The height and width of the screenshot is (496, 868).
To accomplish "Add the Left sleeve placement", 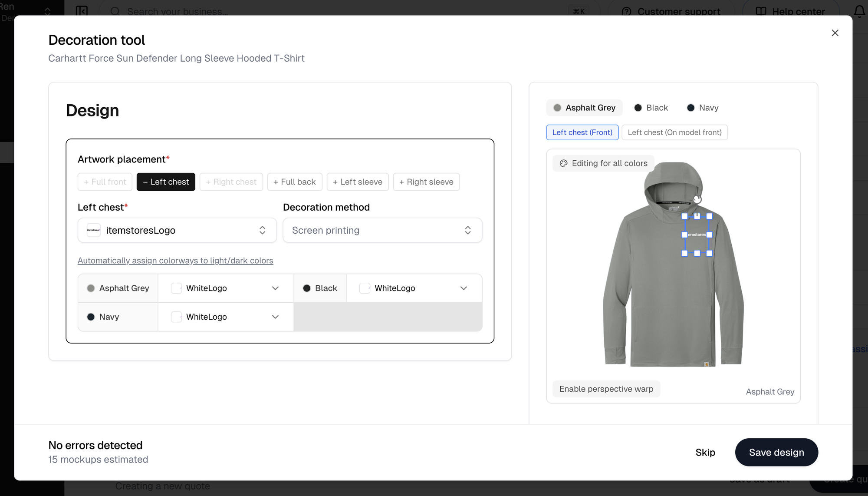I will click(358, 182).
